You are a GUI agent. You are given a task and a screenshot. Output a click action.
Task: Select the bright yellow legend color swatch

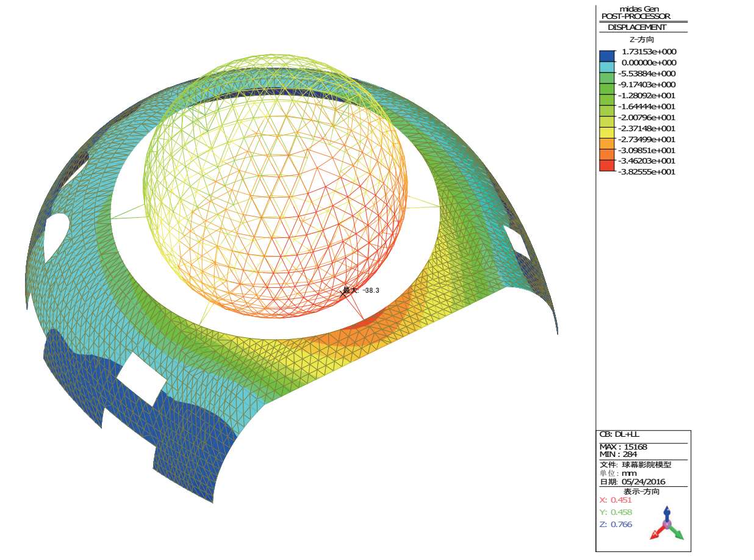click(607, 133)
